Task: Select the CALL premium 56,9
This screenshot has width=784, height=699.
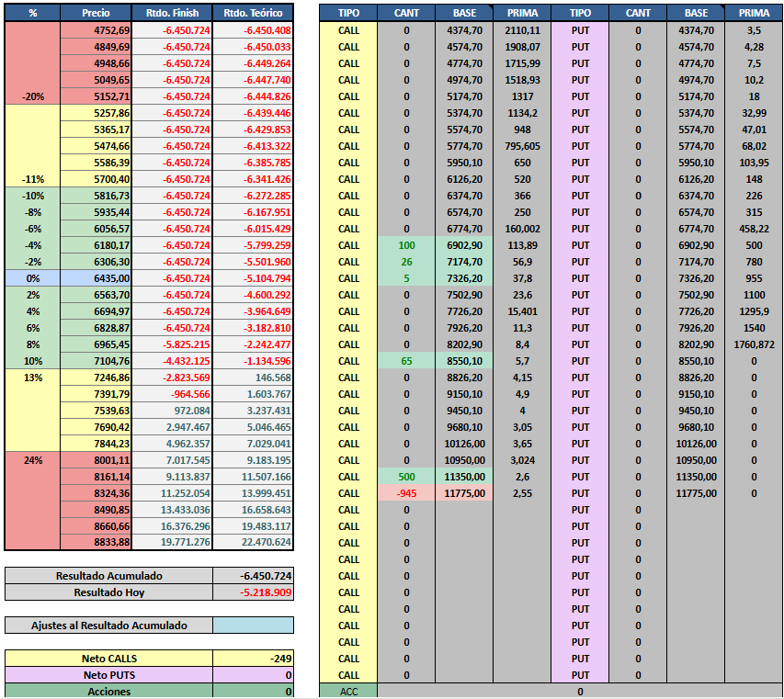Action: tap(522, 262)
